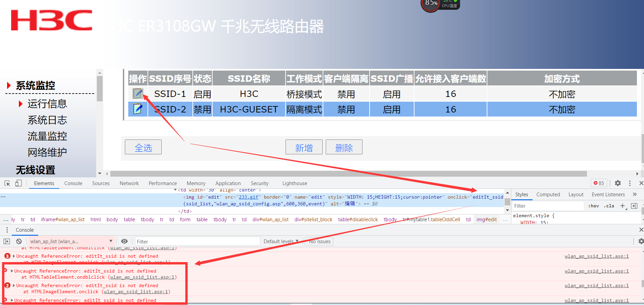
Task: Switch to the Console tab in main toolbar
Action: pos(73,183)
